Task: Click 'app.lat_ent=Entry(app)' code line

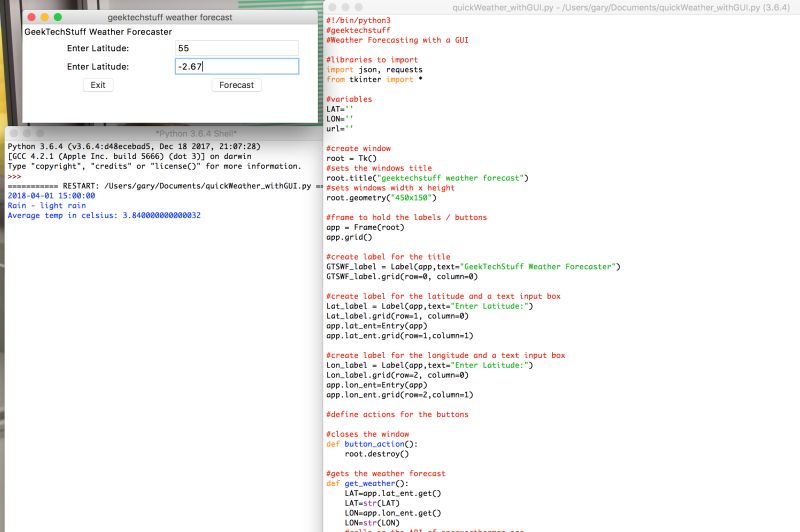Action: (377, 326)
